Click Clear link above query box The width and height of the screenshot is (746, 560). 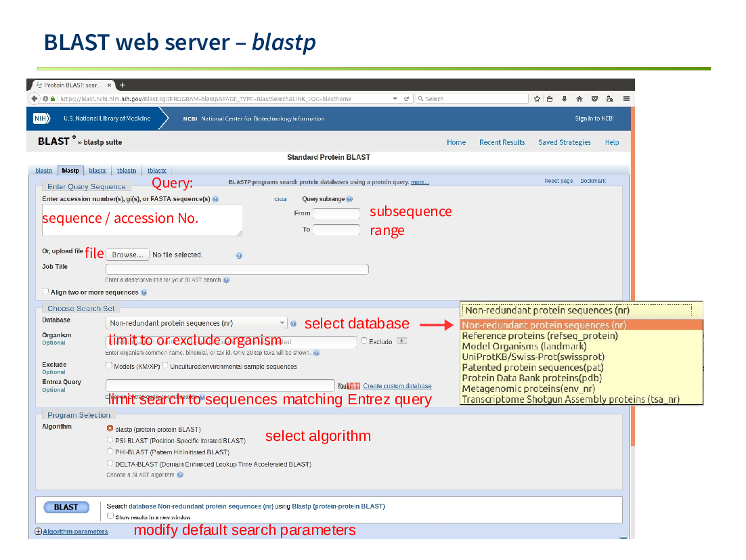click(280, 199)
